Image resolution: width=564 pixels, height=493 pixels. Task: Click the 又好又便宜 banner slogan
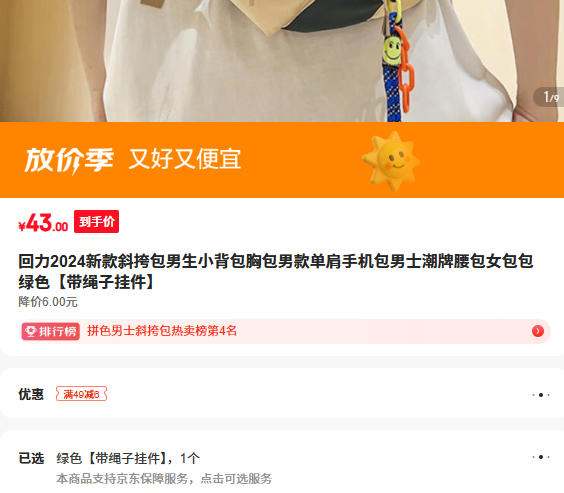tap(185, 159)
